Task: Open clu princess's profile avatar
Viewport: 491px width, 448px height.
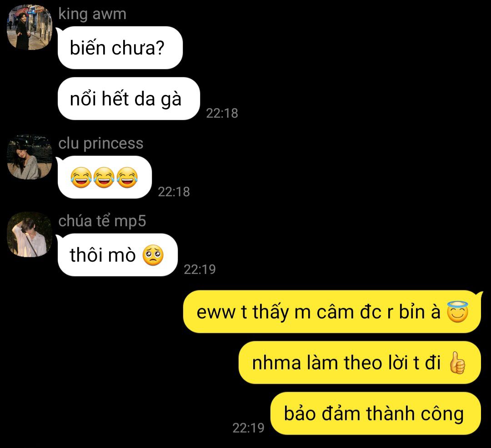Action: [x=30, y=157]
